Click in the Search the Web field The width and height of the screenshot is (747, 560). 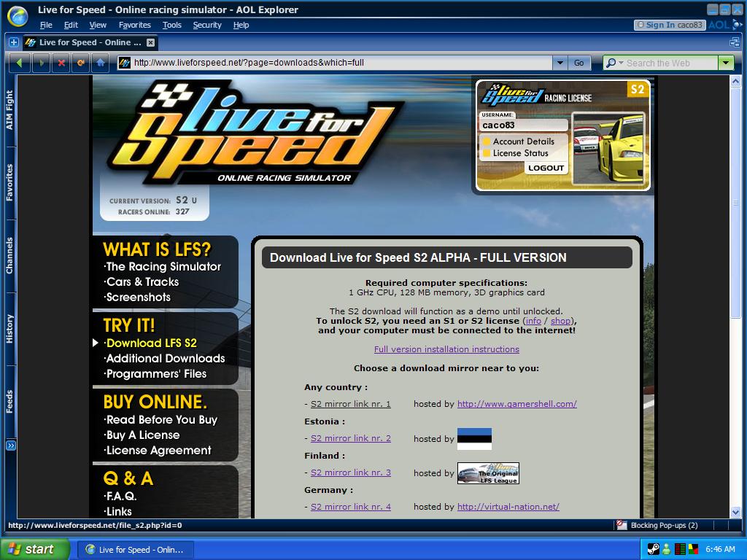(x=670, y=63)
